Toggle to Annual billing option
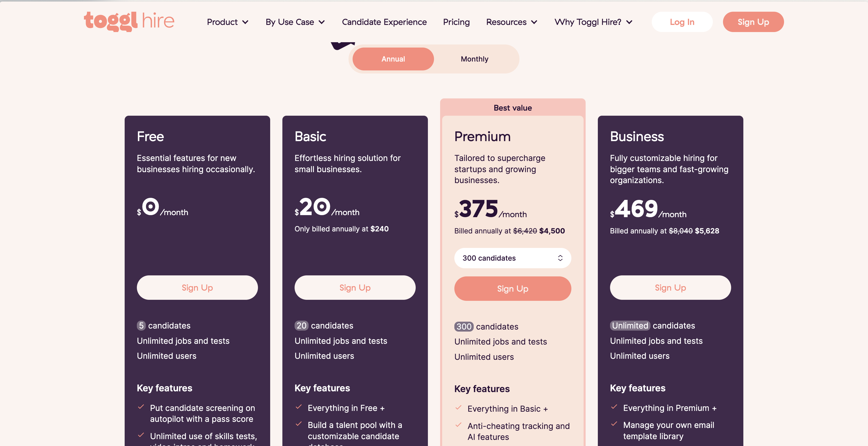Image resolution: width=868 pixels, height=446 pixels. pyautogui.click(x=394, y=58)
